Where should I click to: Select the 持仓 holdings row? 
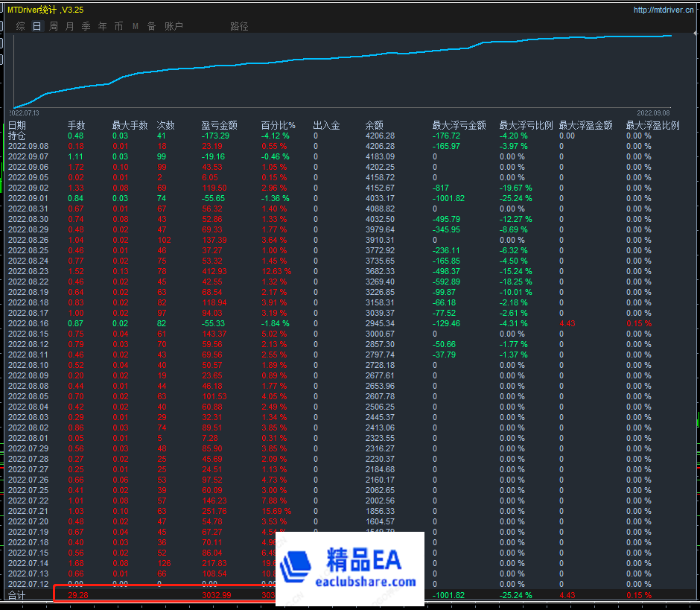17,136
